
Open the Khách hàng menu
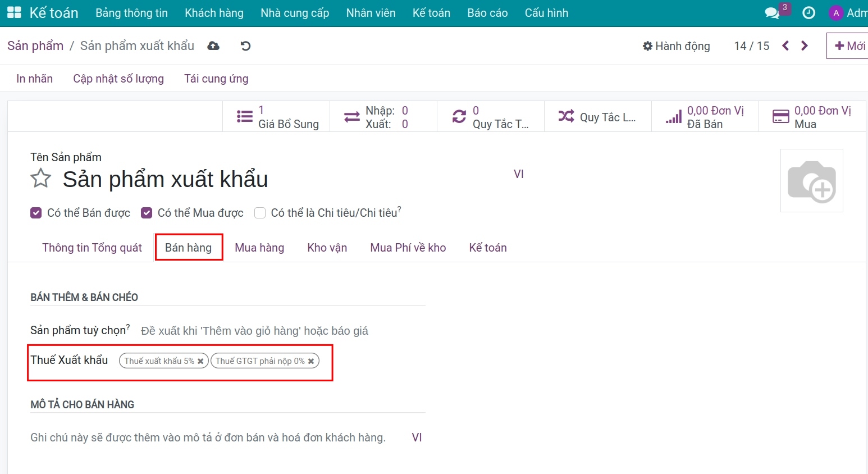[x=214, y=13]
